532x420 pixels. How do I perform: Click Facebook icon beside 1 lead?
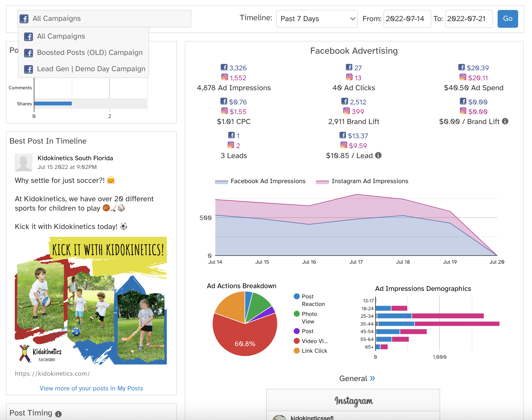[231, 135]
